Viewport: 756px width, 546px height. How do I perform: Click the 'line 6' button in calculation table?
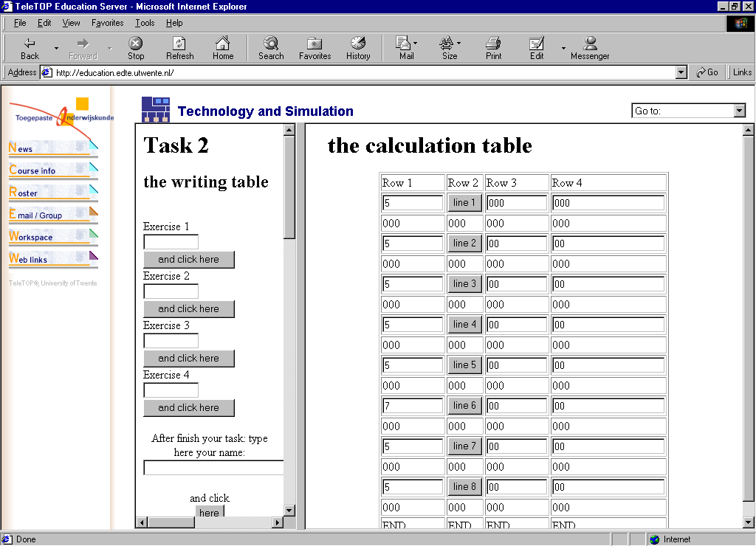point(464,405)
